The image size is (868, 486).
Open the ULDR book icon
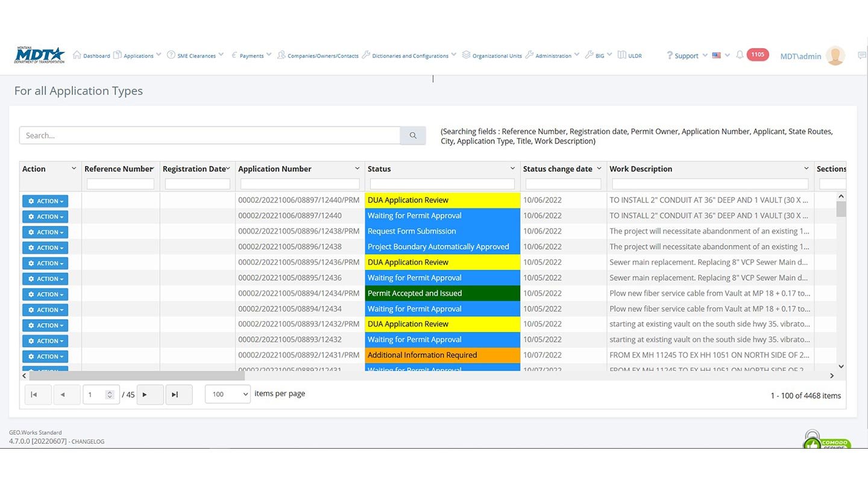pos(622,55)
